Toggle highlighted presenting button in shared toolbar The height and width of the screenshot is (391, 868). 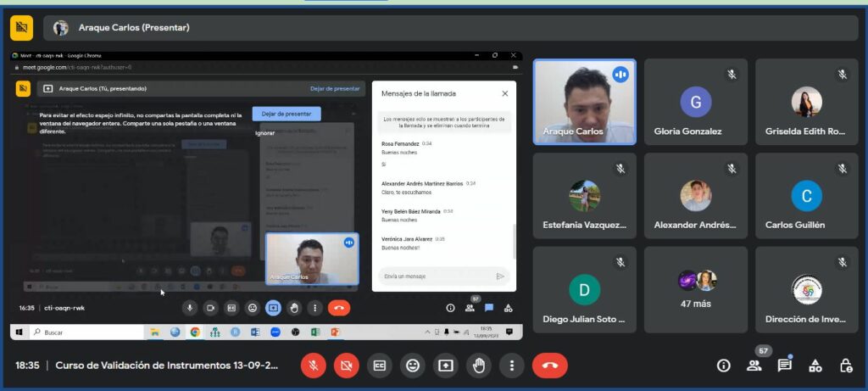273,308
